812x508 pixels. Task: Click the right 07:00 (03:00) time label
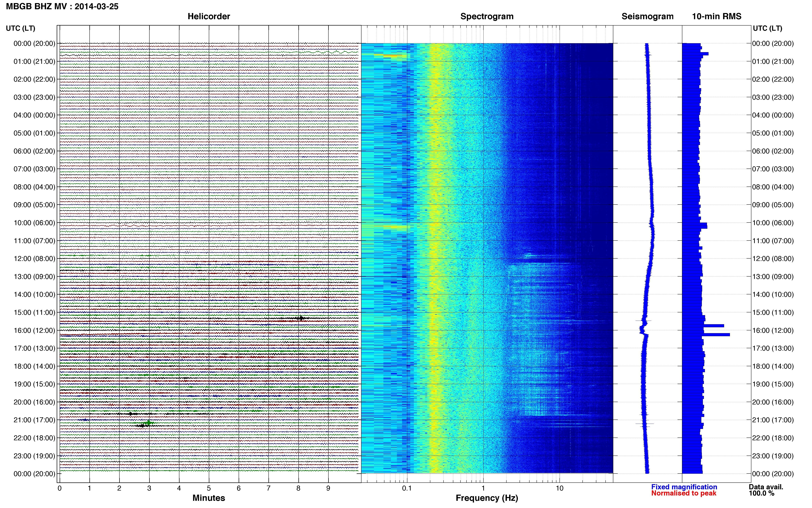point(773,169)
